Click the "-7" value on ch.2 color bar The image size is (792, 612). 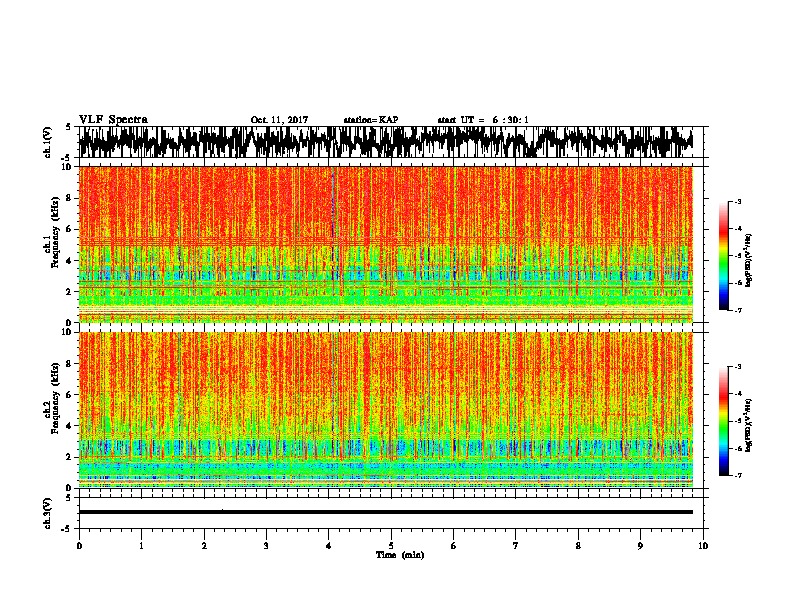click(738, 475)
